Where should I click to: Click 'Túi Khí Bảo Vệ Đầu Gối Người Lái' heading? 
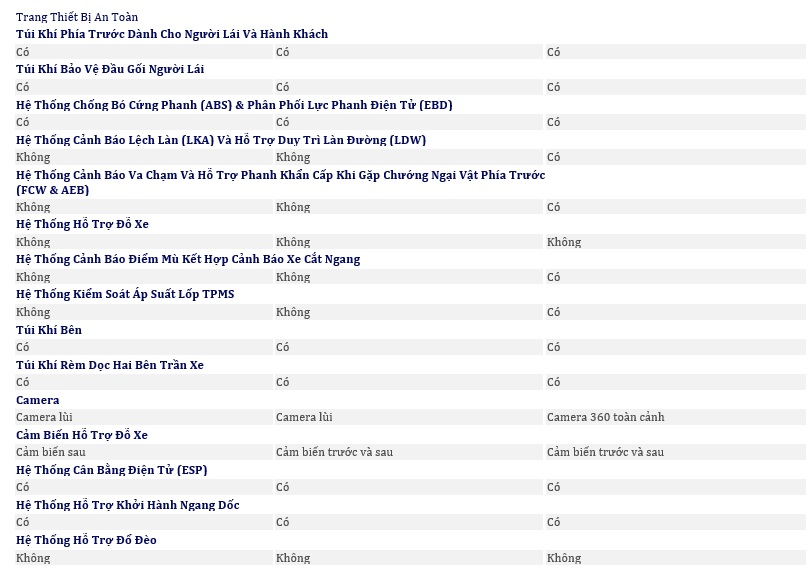point(110,69)
